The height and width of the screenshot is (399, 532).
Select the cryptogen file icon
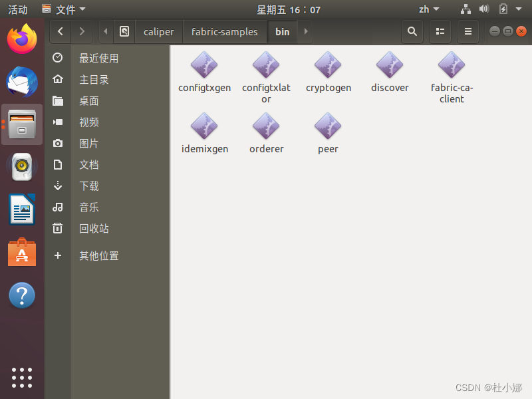coord(328,65)
